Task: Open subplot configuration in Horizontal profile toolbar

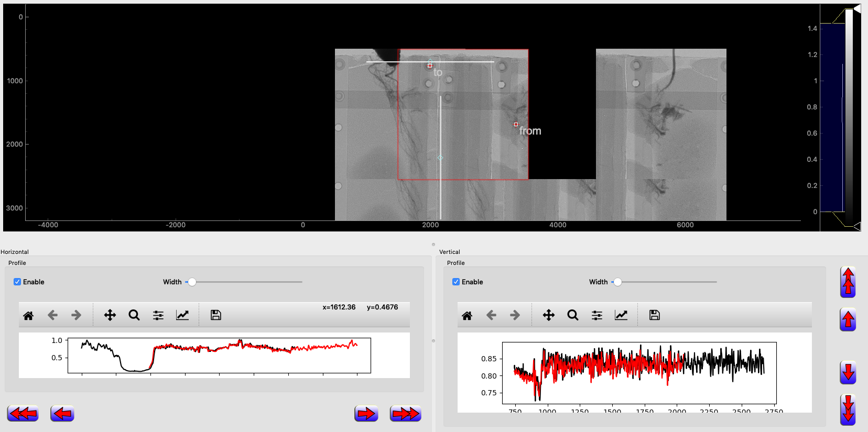Action: click(x=158, y=315)
